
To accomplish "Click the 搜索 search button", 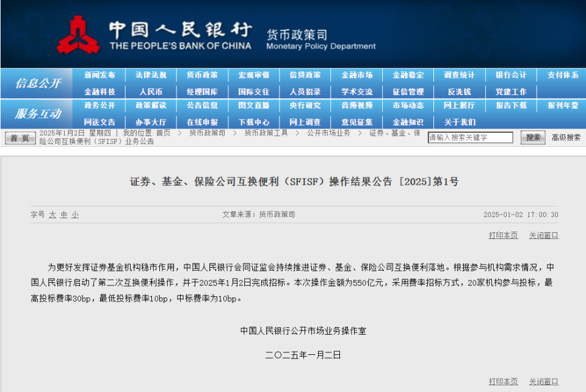I will (x=533, y=137).
